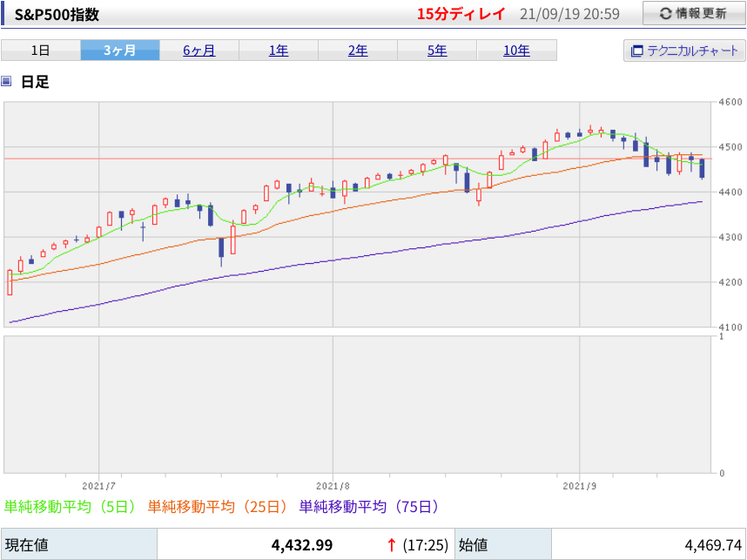This screenshot has height=560, width=747.
Task: Click the 現在値 header cell
Action: [79, 544]
